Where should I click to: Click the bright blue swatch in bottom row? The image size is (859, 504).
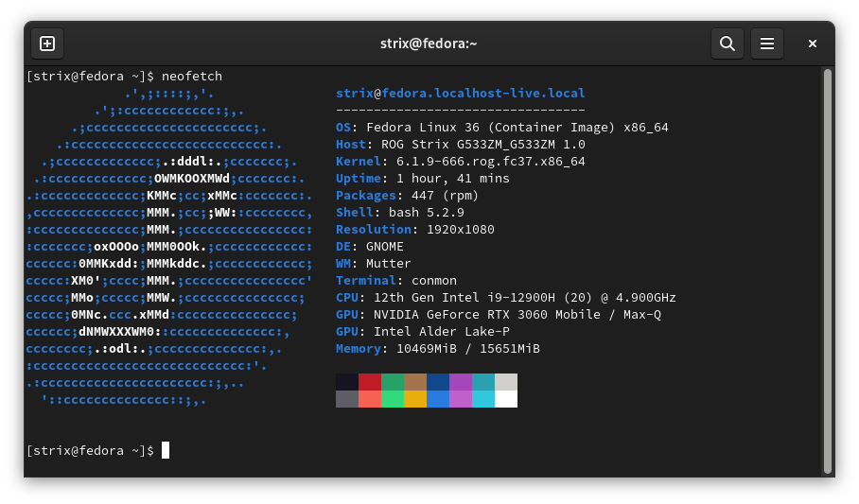pyautogui.click(x=438, y=399)
